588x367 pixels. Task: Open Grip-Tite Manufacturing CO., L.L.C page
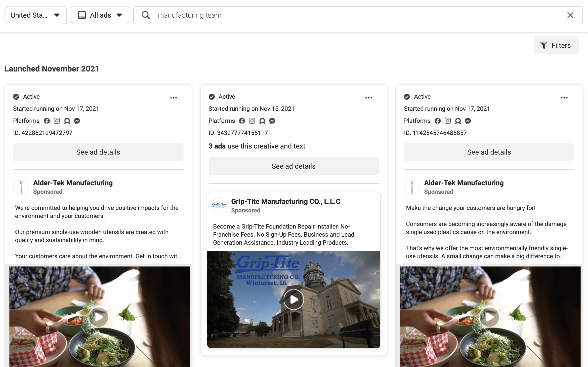pyautogui.click(x=286, y=201)
